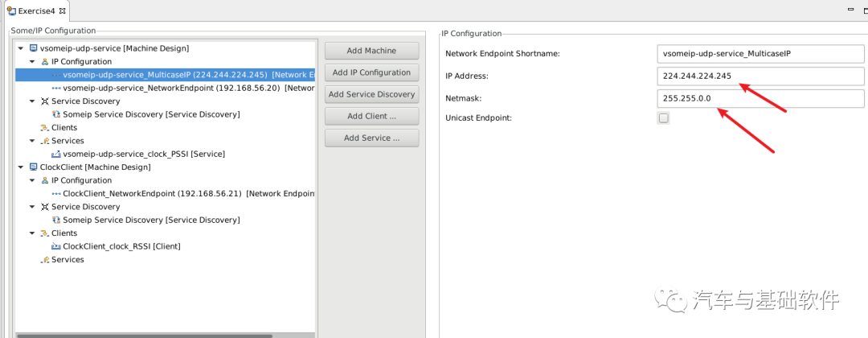Click the Unicast Endpoint label
This screenshot has width=868, height=338.
coord(478,118)
